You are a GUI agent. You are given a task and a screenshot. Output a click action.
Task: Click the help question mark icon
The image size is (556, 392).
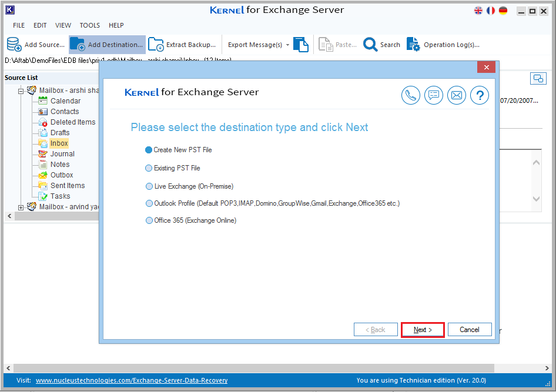(x=480, y=95)
